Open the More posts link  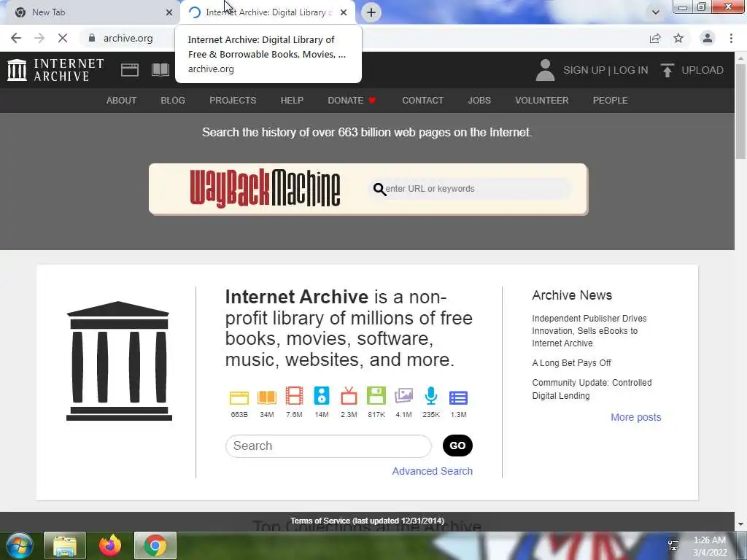[x=635, y=417]
